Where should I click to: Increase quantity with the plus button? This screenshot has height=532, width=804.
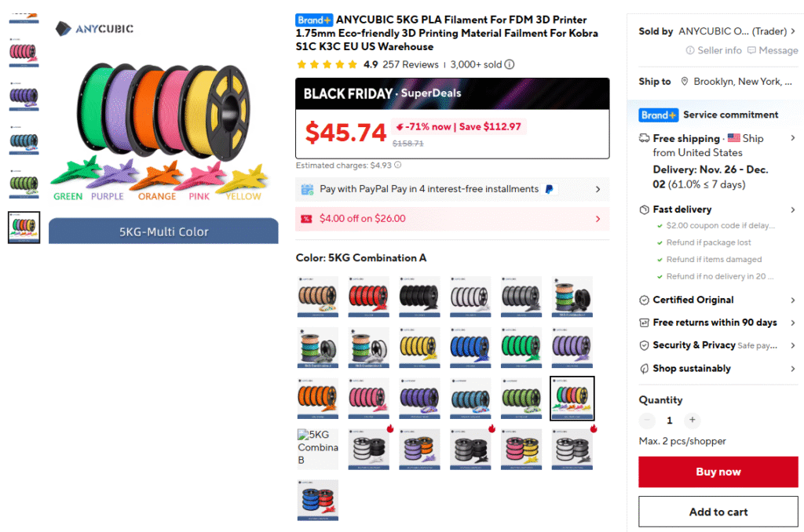693,421
